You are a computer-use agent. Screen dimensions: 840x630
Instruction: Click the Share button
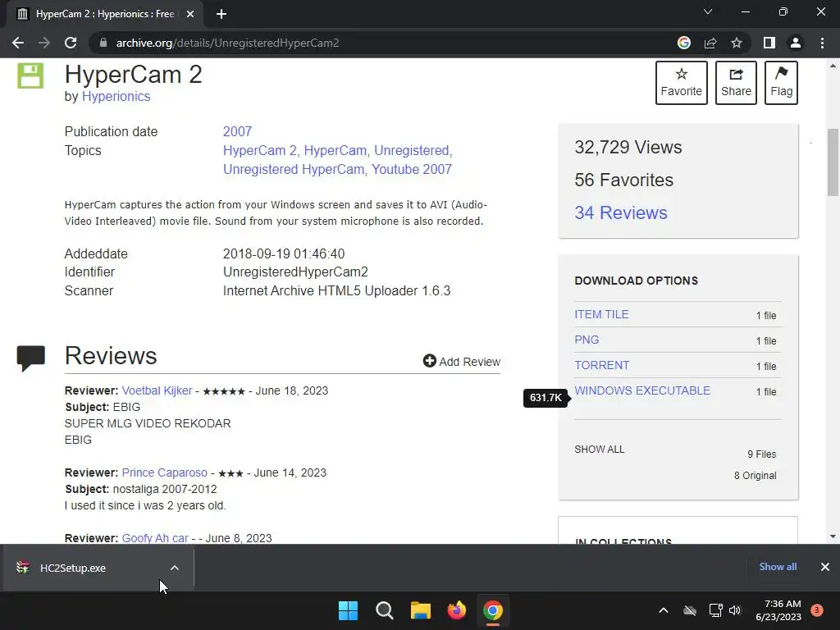tap(736, 83)
